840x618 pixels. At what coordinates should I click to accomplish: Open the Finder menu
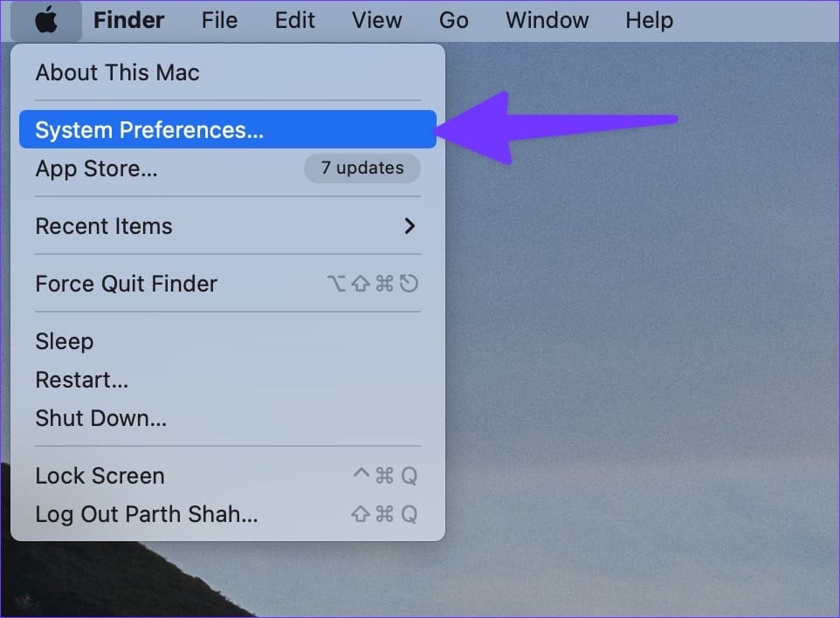click(128, 20)
